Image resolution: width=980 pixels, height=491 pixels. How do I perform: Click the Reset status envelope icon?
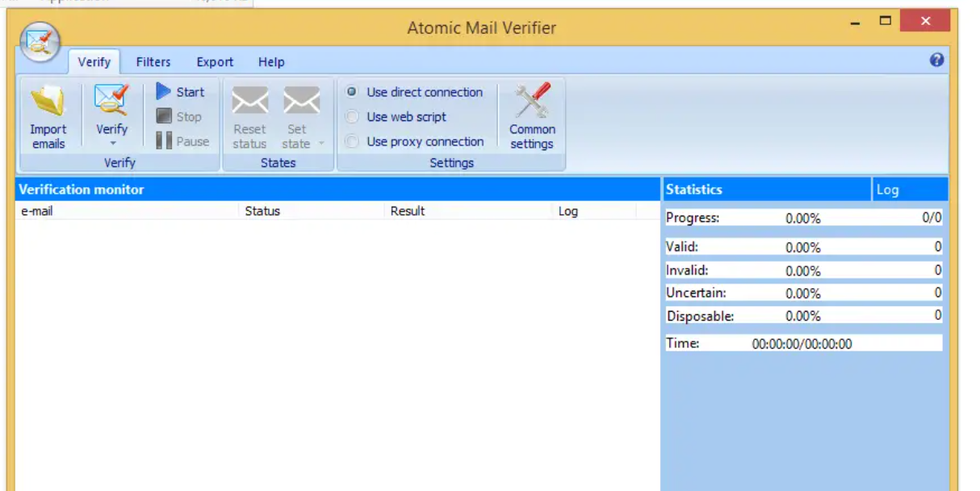pos(250,100)
